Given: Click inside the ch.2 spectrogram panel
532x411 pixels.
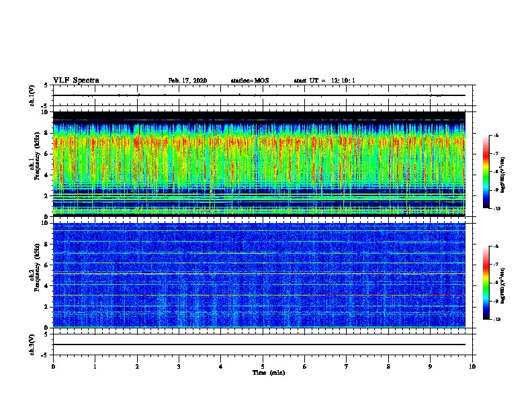Looking at the screenshot, I should [259, 275].
